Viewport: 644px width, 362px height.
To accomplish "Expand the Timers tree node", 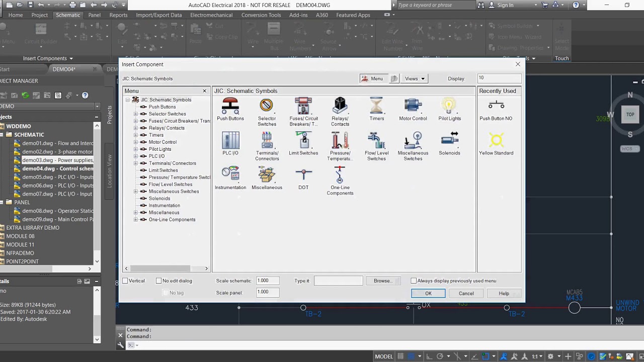I will point(136,135).
